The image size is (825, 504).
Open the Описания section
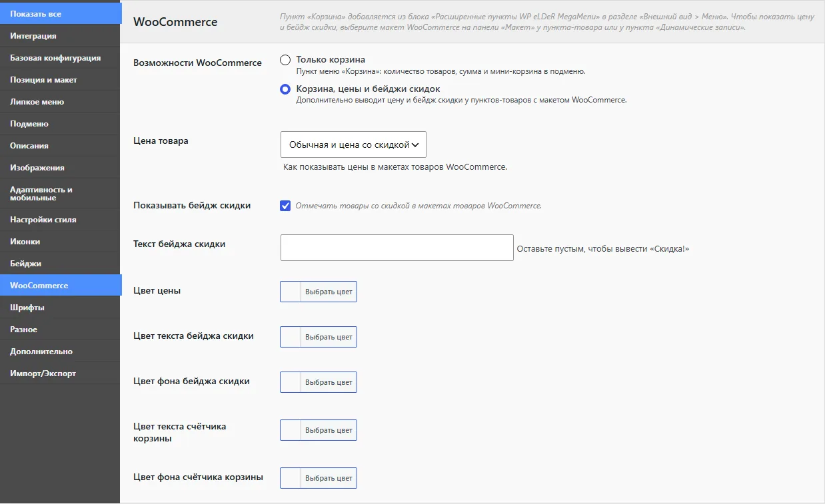[x=60, y=146]
